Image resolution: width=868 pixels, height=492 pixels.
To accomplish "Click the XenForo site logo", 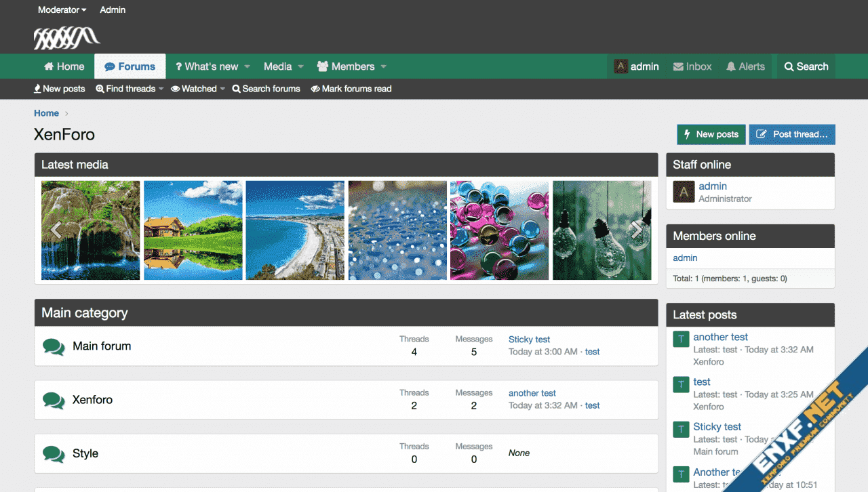I will point(66,38).
